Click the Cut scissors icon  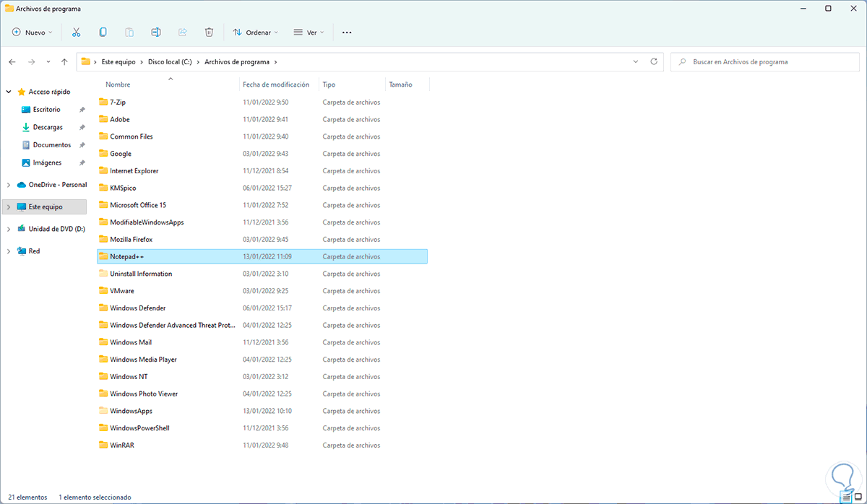[x=77, y=32]
